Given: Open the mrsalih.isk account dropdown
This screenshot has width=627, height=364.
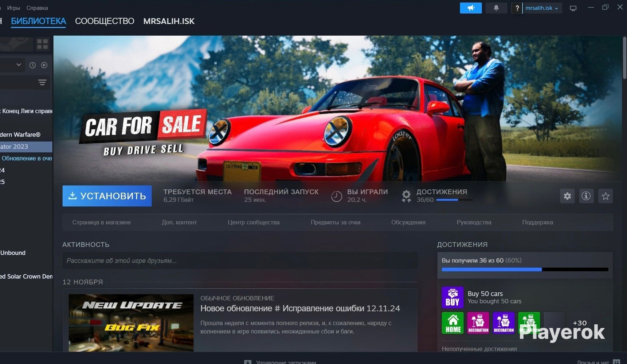Looking at the screenshot, I should point(542,8).
